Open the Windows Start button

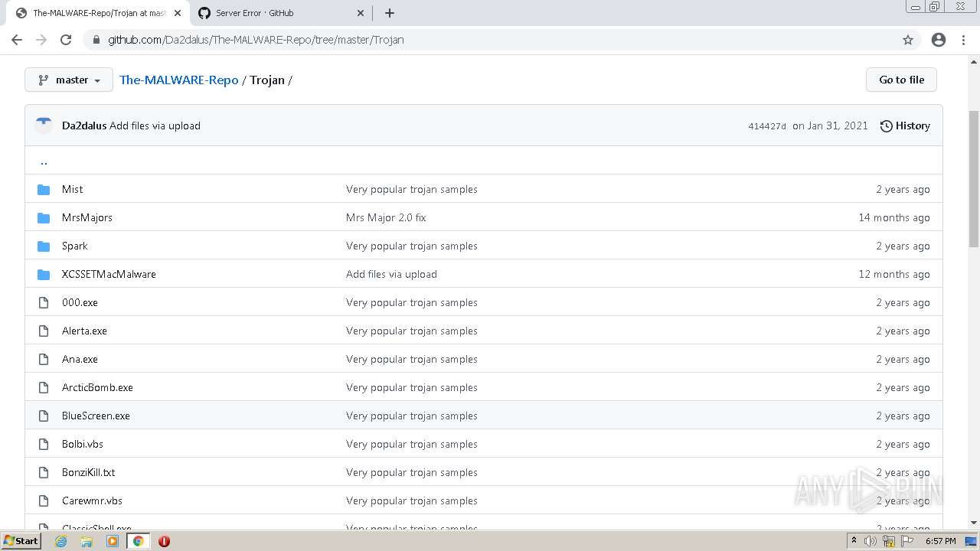(x=21, y=541)
